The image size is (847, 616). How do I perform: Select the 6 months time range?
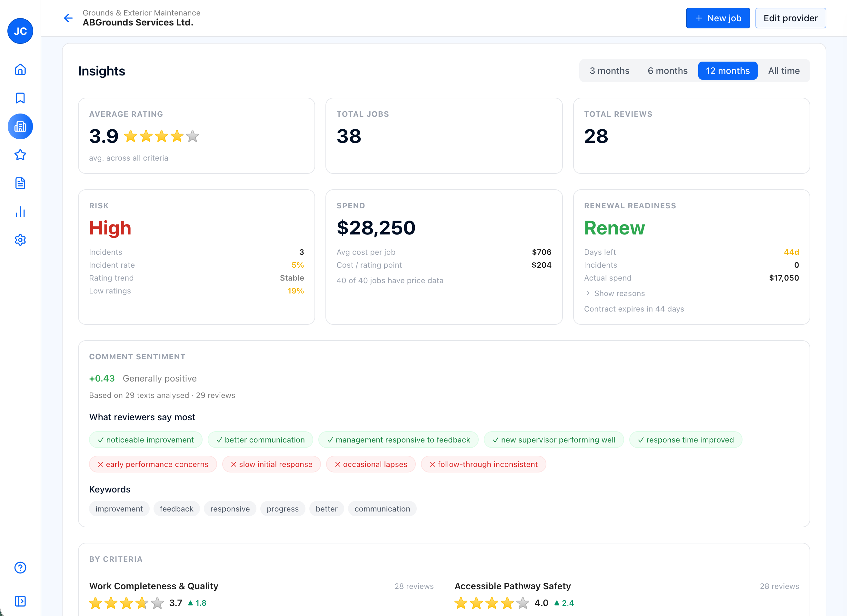point(667,71)
